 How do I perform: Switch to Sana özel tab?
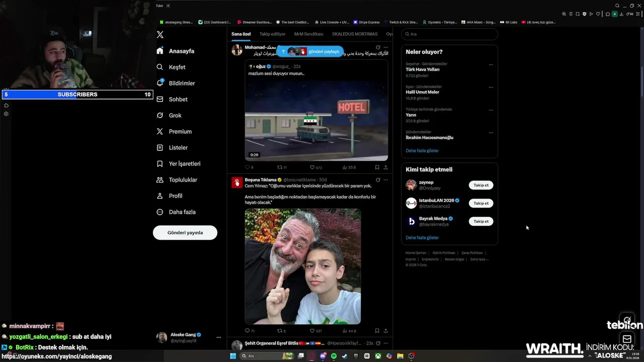click(x=241, y=34)
